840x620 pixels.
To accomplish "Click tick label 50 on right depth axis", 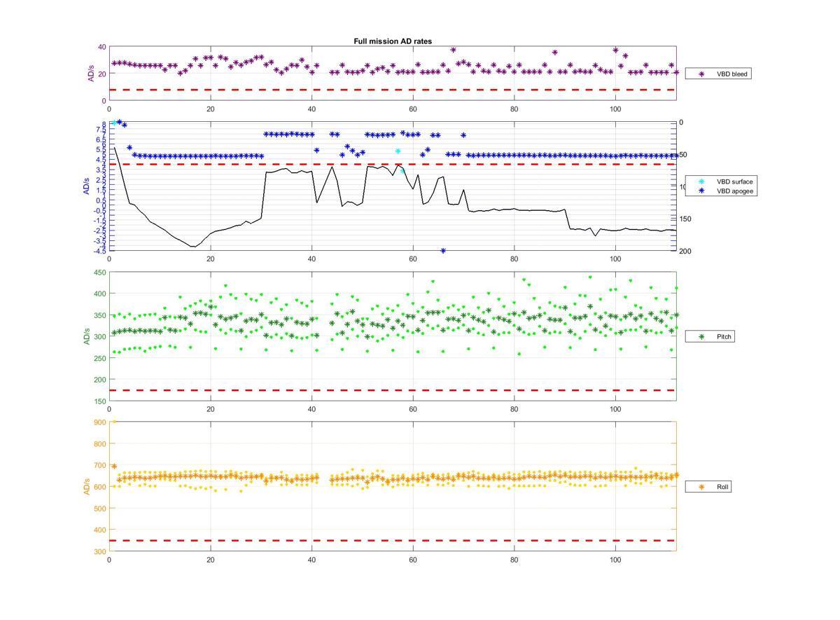I will pyautogui.click(x=683, y=155).
